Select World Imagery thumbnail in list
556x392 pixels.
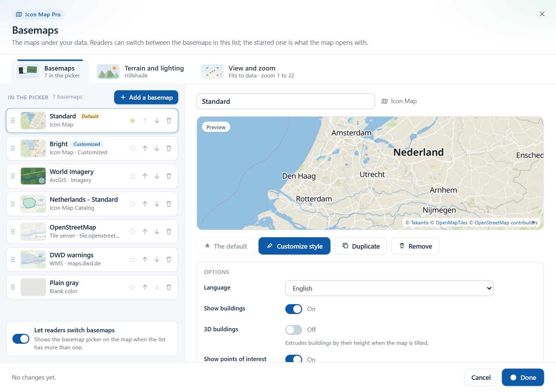33,176
